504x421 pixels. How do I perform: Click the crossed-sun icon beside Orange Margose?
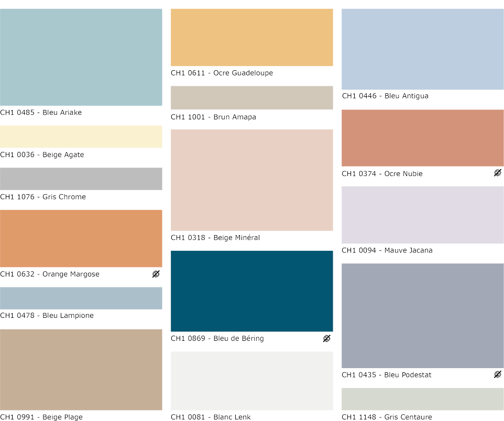156,274
